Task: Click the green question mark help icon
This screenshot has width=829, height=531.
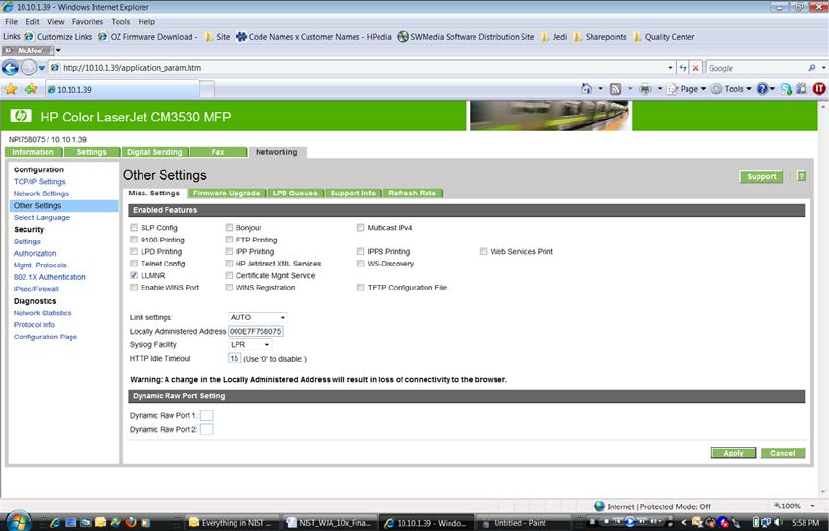Action: click(801, 176)
